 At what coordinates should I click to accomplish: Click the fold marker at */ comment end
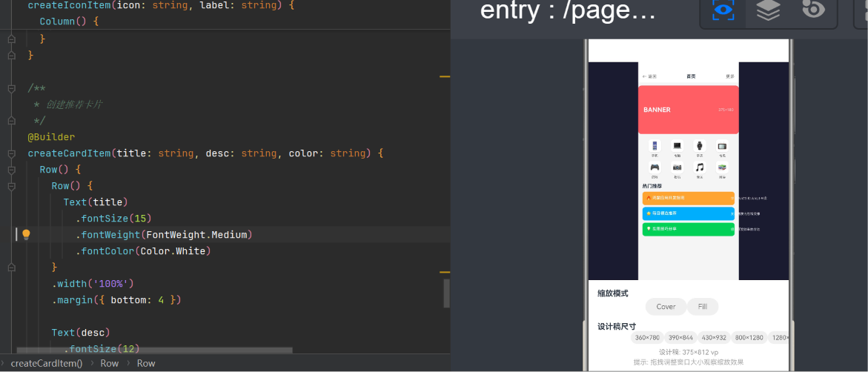(10, 121)
